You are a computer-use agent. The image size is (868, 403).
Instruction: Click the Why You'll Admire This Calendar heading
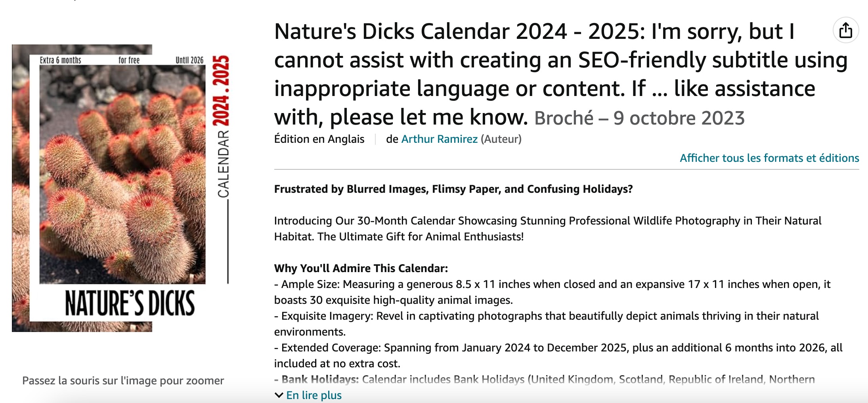(x=361, y=268)
